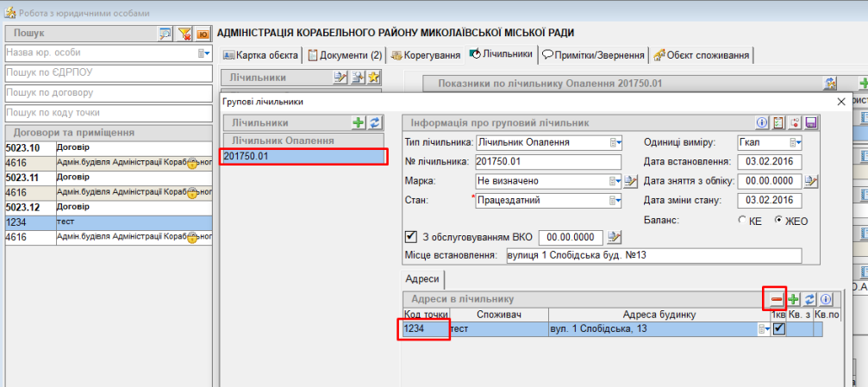
Task: Refresh the group meters Лічильники list
Action: [374, 123]
